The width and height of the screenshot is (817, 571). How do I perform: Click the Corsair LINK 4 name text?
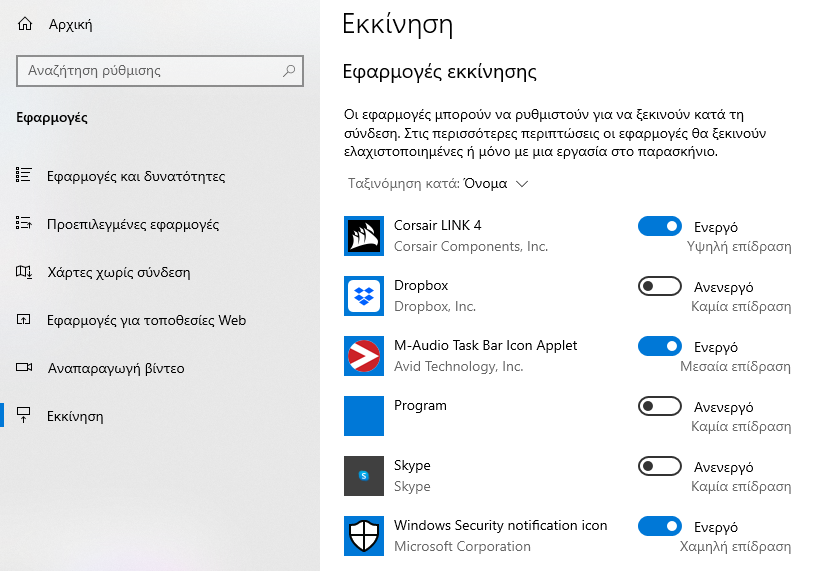click(x=438, y=225)
